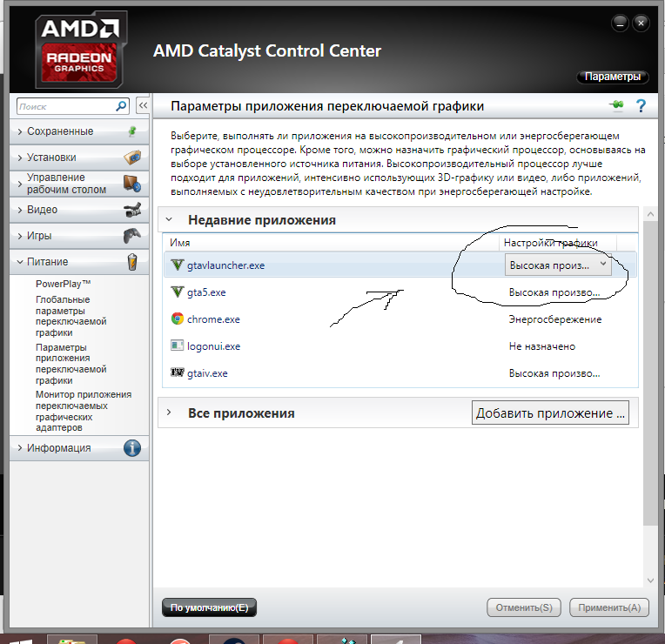665x644 pixels.
Task: Click the scrollbar down arrow
Action: (x=650, y=580)
